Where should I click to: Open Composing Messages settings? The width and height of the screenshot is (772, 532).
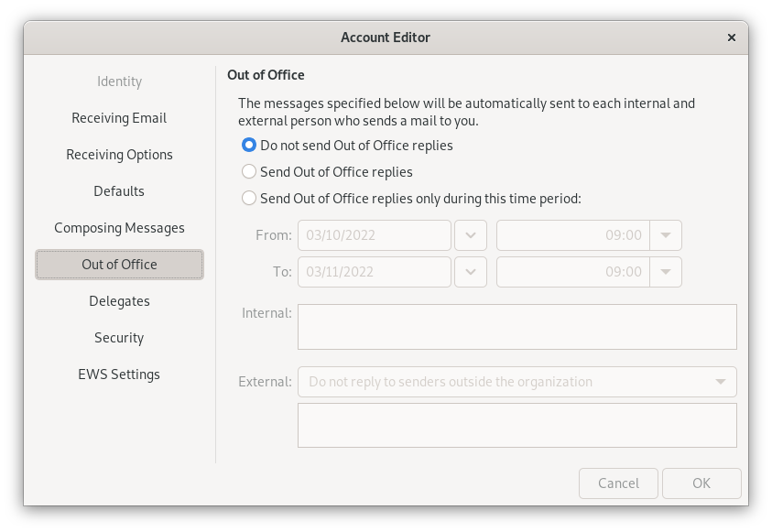[119, 228]
